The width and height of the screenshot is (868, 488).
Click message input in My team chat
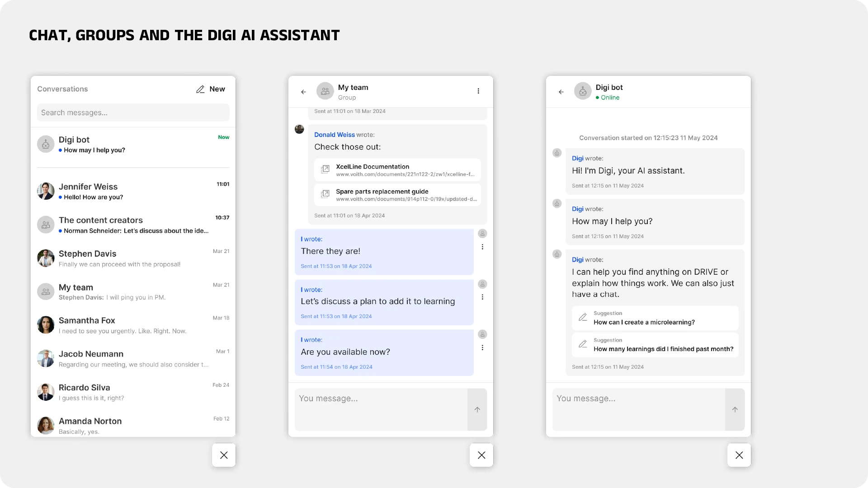[x=381, y=409]
